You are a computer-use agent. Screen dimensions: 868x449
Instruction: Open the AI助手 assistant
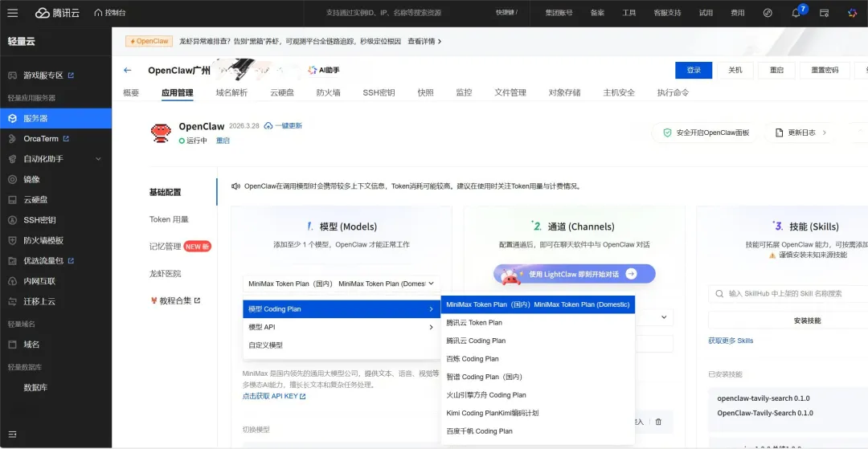pos(324,70)
